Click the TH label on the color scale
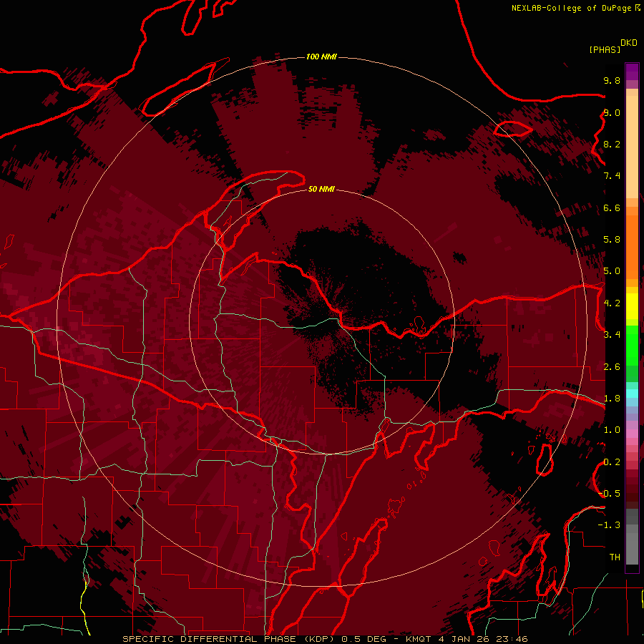Image resolution: width=644 pixels, height=644 pixels. pyautogui.click(x=615, y=557)
